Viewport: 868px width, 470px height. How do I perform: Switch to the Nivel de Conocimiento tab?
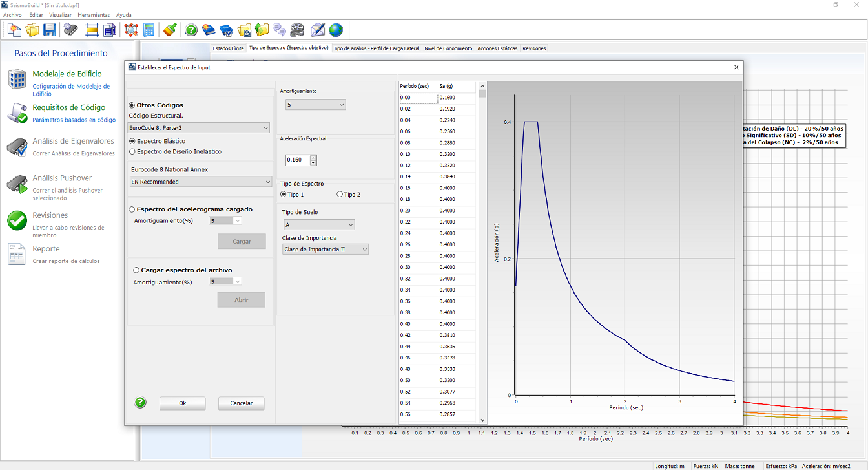point(449,48)
